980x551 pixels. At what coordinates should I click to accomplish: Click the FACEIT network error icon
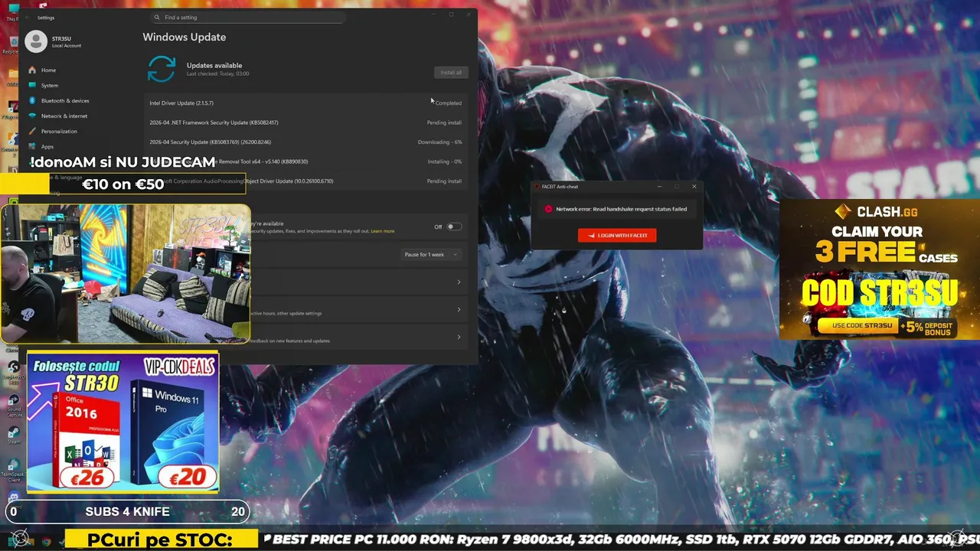(x=548, y=209)
